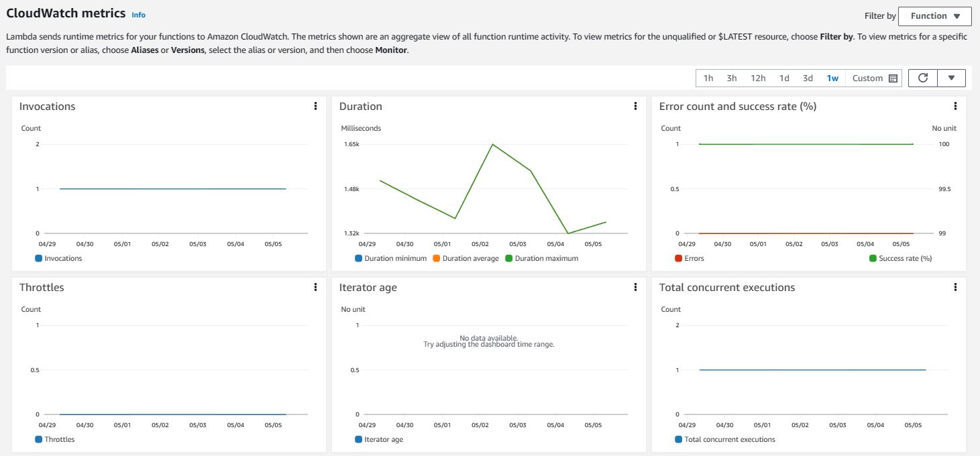This screenshot has height=456, width=980.
Task: Toggle the Success rate (%) legend swatch
Action: tap(873, 258)
